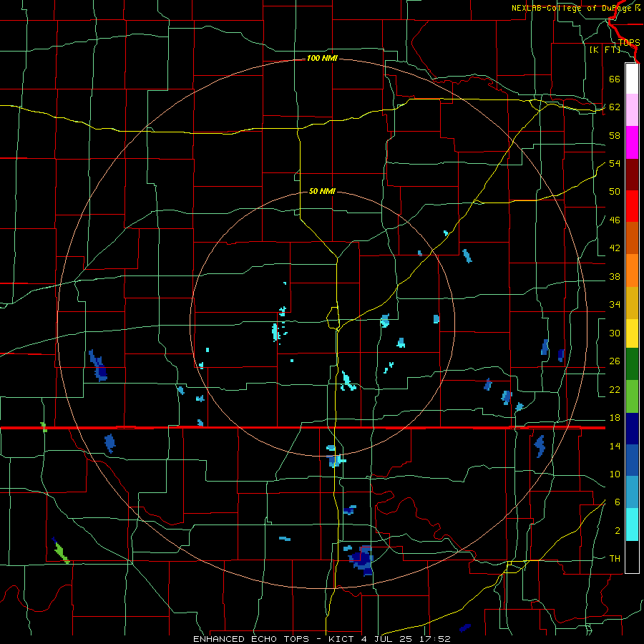Click the dark blue echo on west range ring
This screenshot has height=644, width=644.
[98, 366]
